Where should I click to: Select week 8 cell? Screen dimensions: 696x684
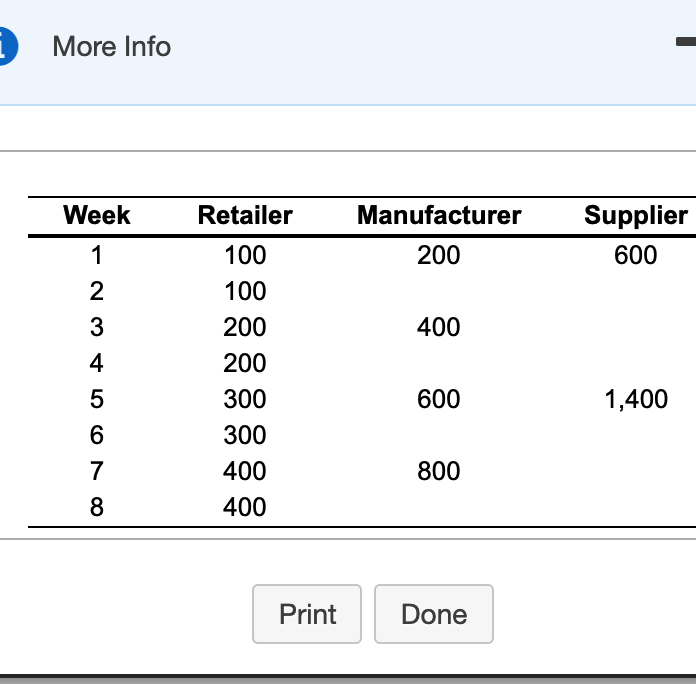97,507
